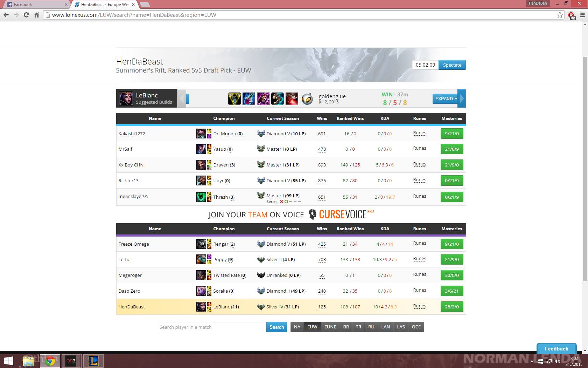The image size is (588, 368).
Task: Click the Yasuo champion portrait
Action: click(201, 149)
